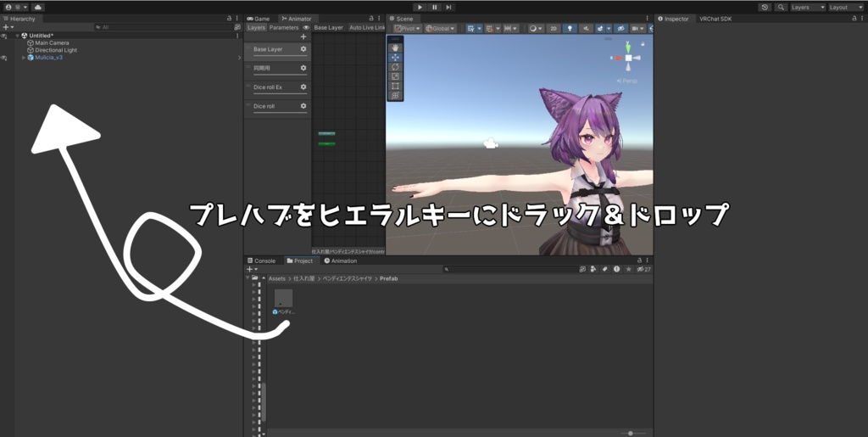This screenshot has height=437, width=868.
Task: Add a new animator layer with plus
Action: click(x=303, y=36)
